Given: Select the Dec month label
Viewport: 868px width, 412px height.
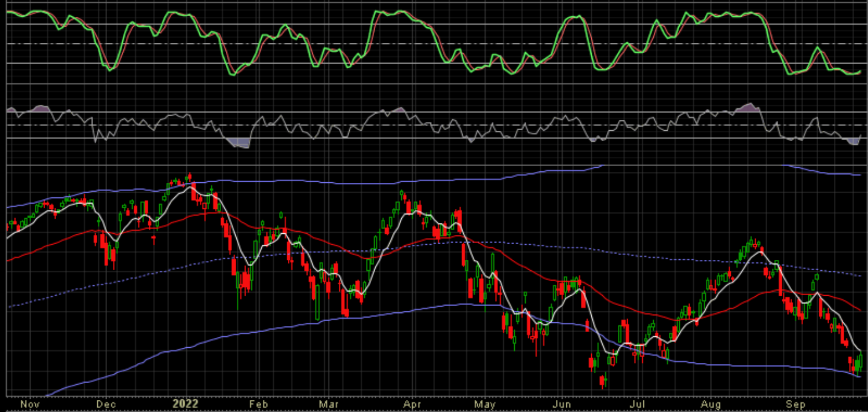Looking at the screenshot, I should (106, 404).
